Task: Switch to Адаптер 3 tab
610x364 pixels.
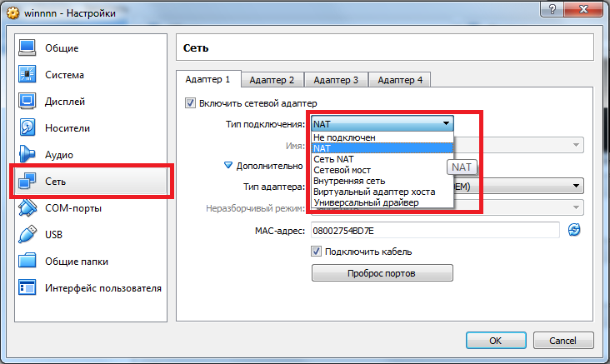Action: pos(336,80)
